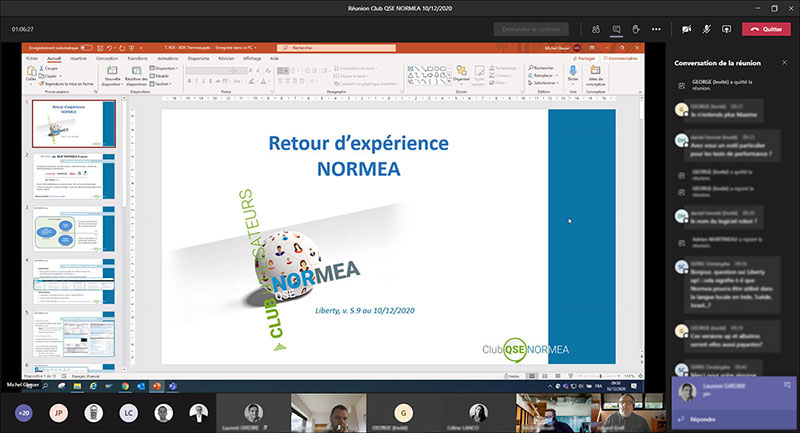800x433 pixels.
Task: Select the Accueil ribbon tab
Action: tap(54, 59)
